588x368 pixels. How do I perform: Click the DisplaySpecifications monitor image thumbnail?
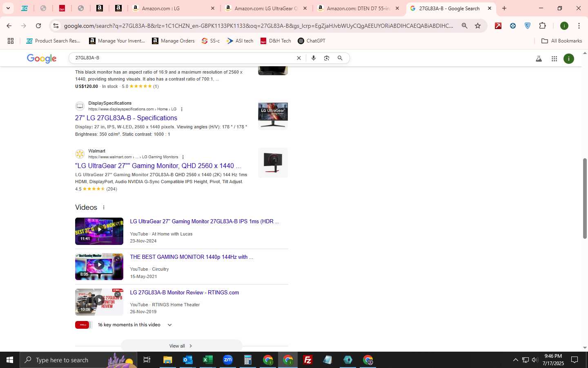(273, 115)
